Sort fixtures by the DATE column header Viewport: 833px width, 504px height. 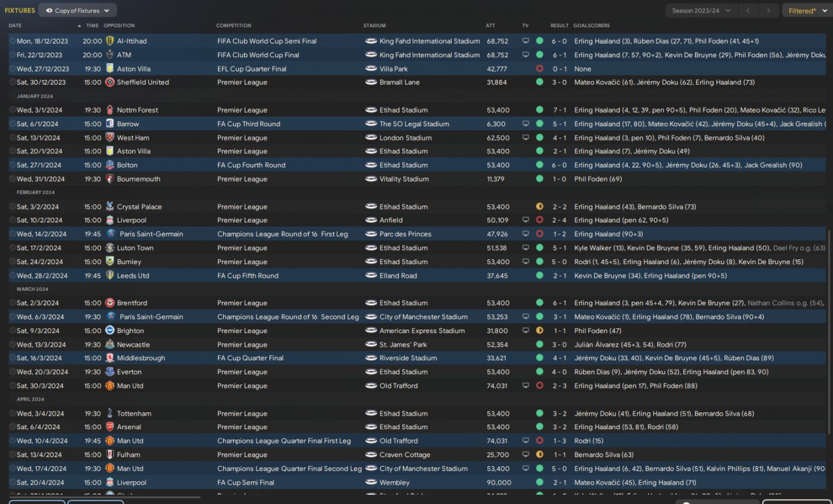coord(15,26)
